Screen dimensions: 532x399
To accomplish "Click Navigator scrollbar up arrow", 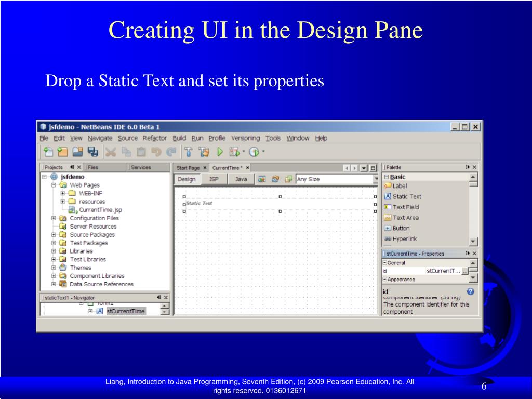I will click(x=165, y=306).
